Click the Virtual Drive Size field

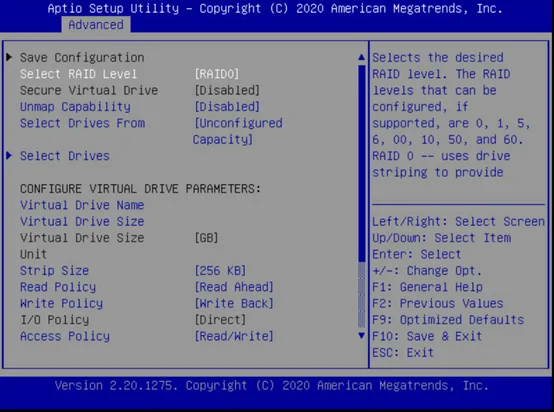82,222
